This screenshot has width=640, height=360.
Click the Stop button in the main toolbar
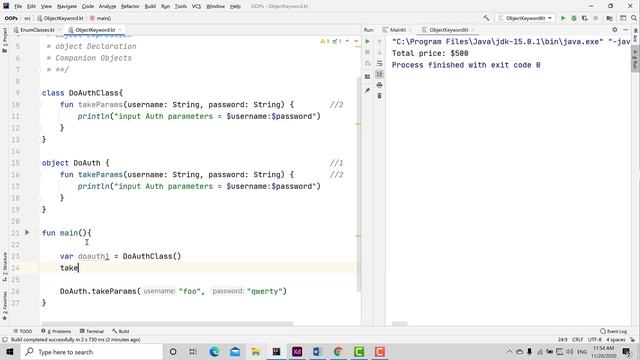tap(596, 18)
